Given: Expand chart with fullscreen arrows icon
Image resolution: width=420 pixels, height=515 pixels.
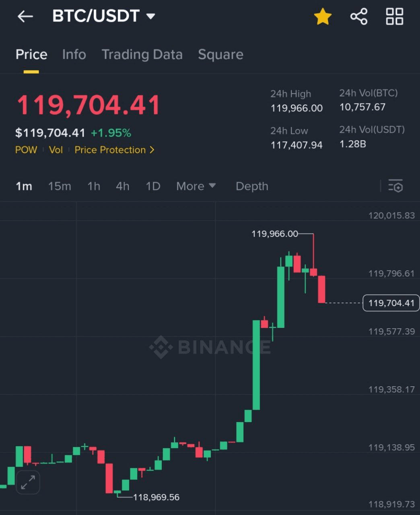Looking at the screenshot, I should point(28,482).
